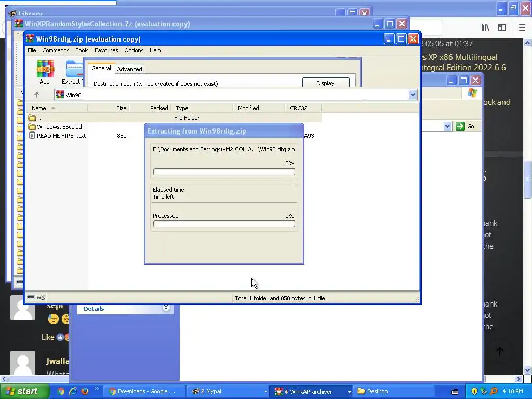Viewport: 532px width, 399px height.
Task: Click the key password status bar icon
Action: pos(41,297)
